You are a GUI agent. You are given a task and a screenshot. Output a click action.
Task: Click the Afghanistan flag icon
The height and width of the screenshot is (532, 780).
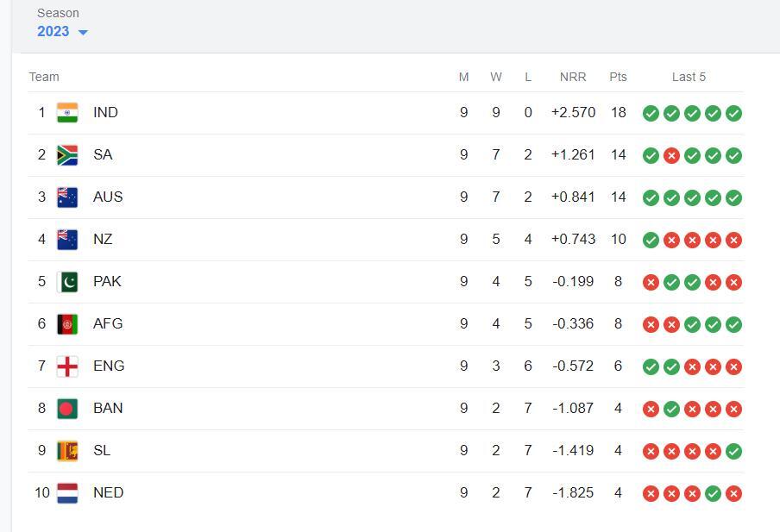[67, 324]
